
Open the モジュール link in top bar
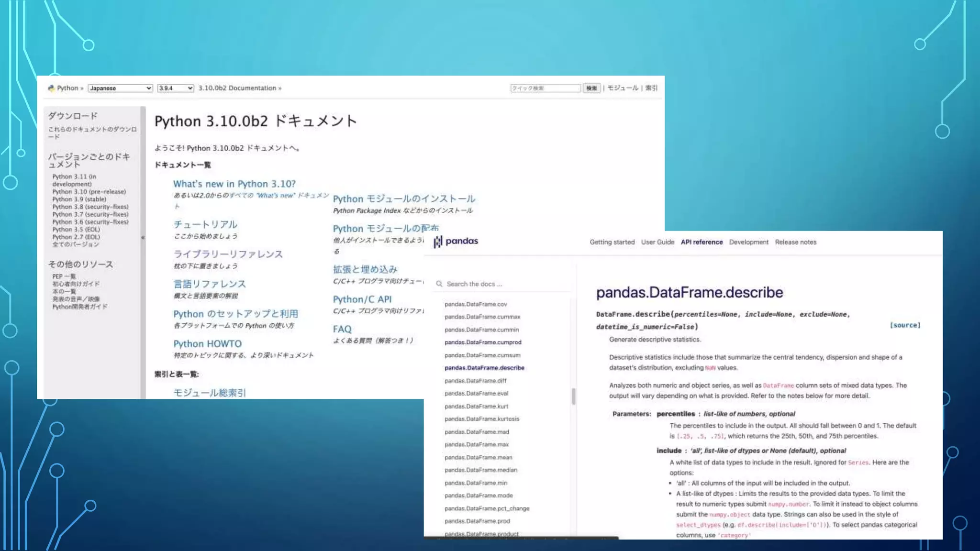click(623, 88)
